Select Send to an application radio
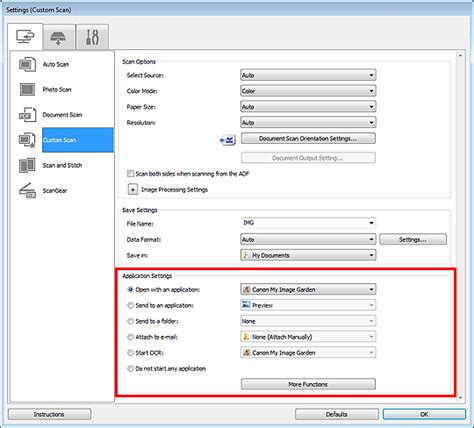The image size is (474, 428). (130, 305)
